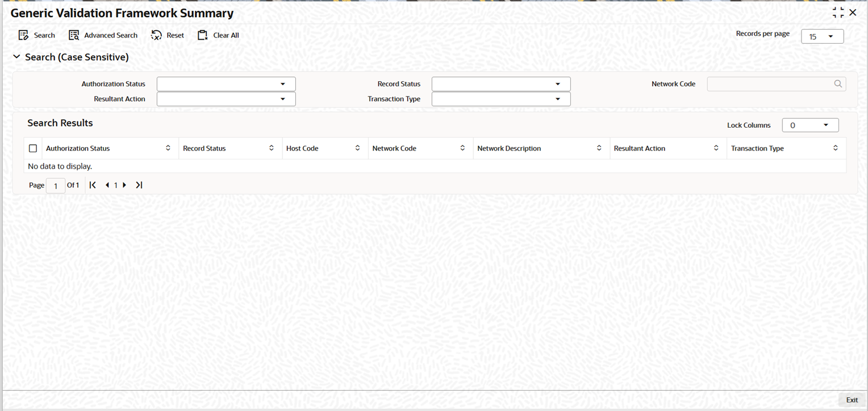The height and width of the screenshot is (411, 868).
Task: Click the Record Status column header text
Action: (x=204, y=148)
